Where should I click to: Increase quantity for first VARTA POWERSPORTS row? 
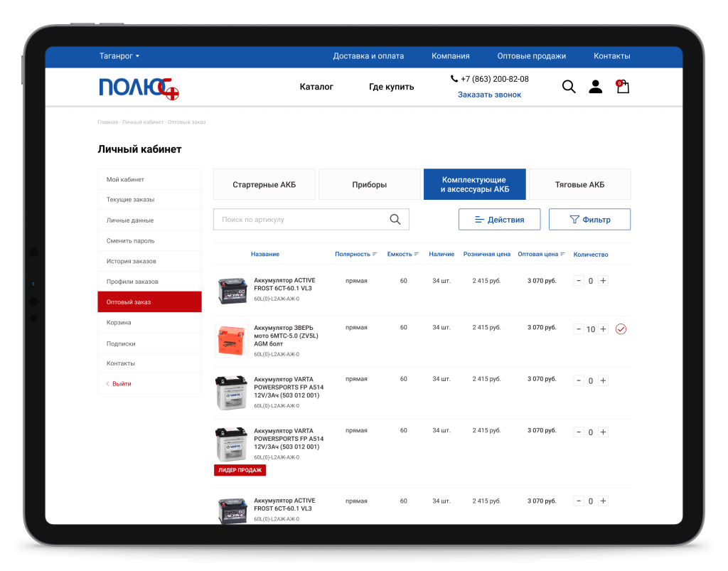click(603, 380)
